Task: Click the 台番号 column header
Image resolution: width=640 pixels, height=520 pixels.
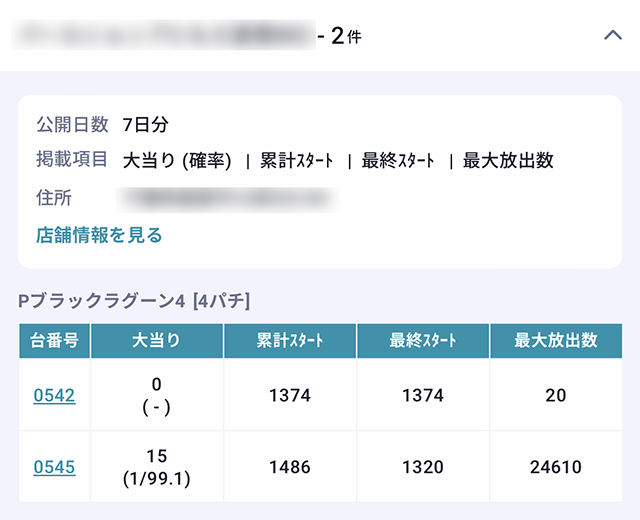Action: 54,341
